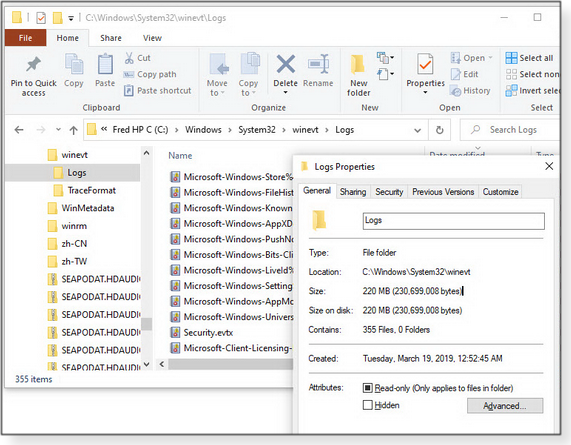571x445 pixels.
Task: Toggle the Hidden attribute checkbox
Action: [x=367, y=405]
